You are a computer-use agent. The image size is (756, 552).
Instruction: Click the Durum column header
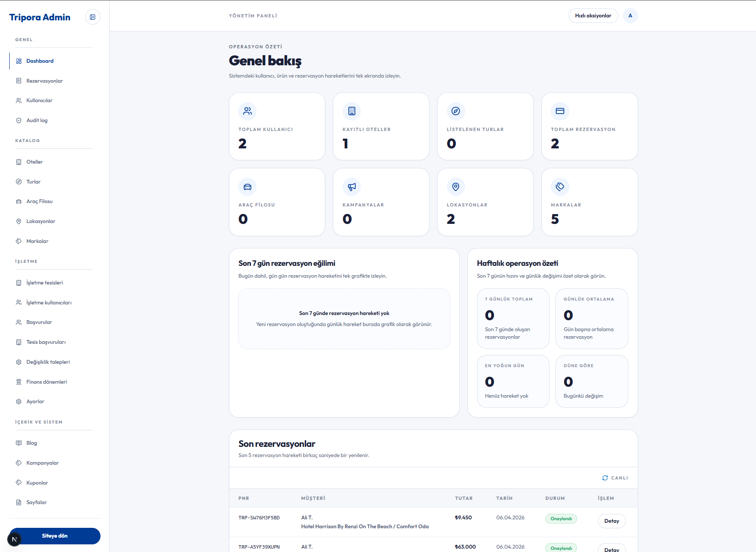555,498
